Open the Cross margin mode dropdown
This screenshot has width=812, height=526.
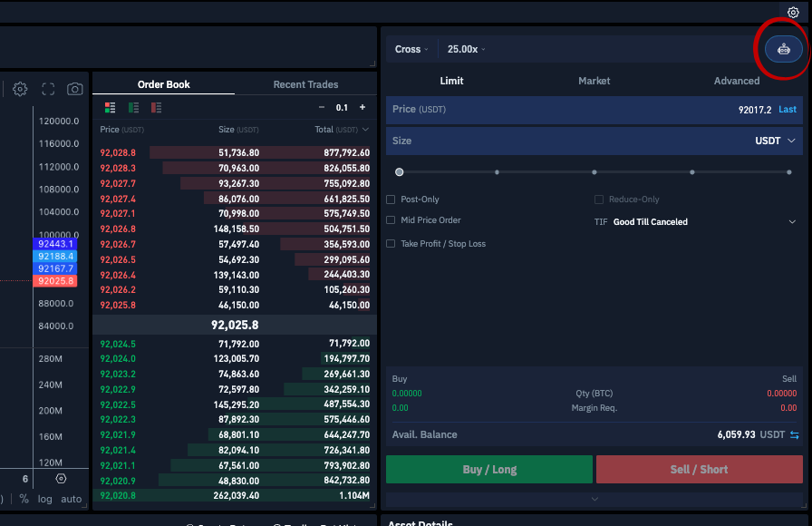(x=412, y=49)
